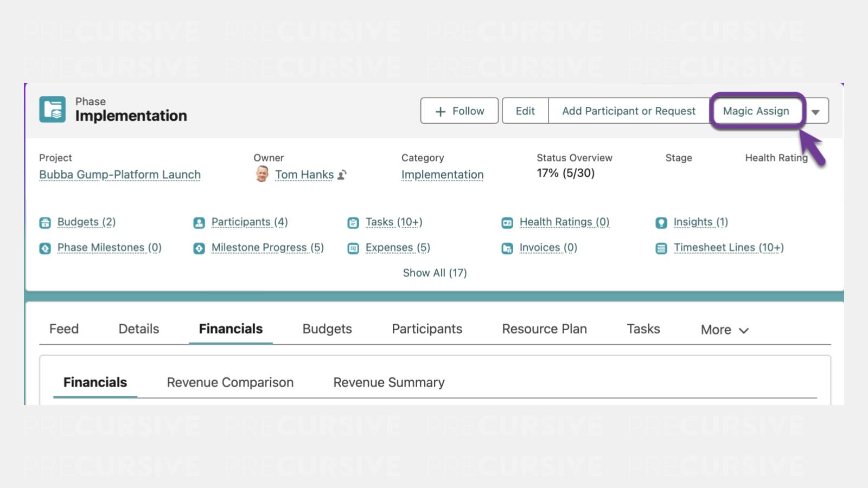Image resolution: width=868 pixels, height=488 pixels.
Task: Click the Invoices related list icon
Action: click(x=507, y=248)
